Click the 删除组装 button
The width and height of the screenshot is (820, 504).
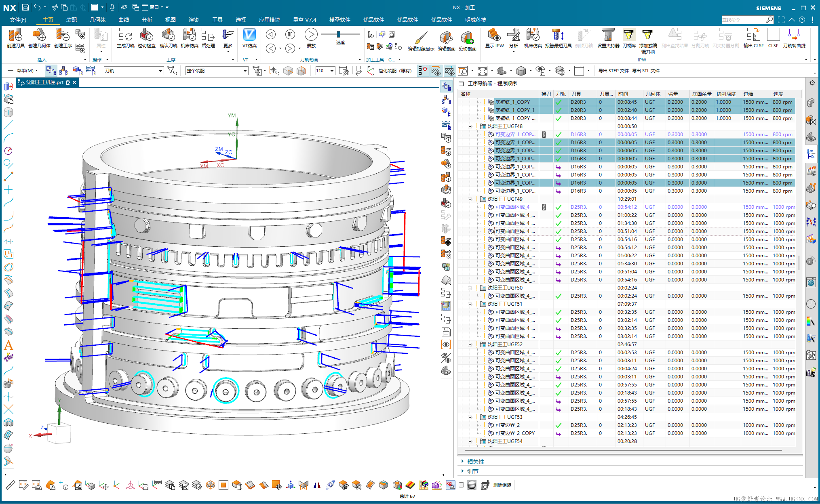point(502,485)
